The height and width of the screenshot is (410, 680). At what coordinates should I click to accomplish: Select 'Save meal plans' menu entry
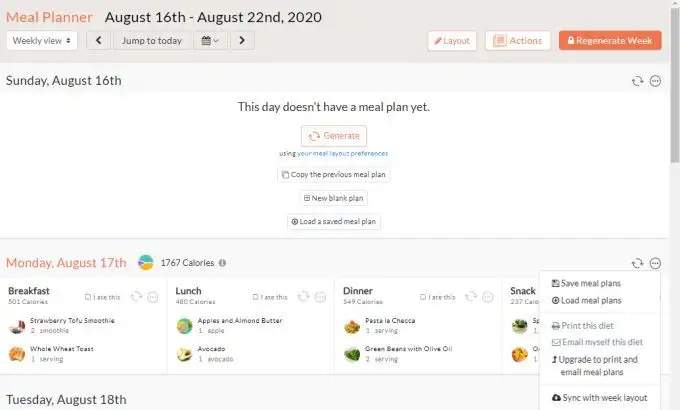coord(586,283)
